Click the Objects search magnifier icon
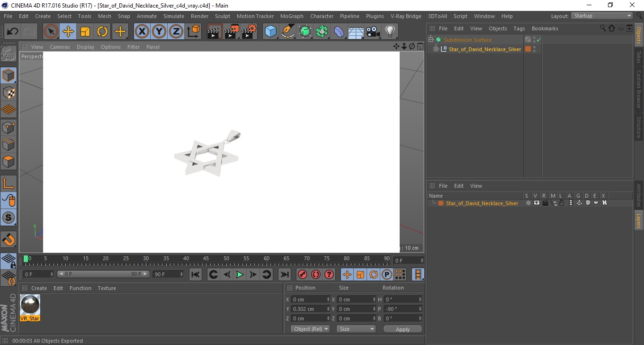 pyautogui.click(x=603, y=28)
